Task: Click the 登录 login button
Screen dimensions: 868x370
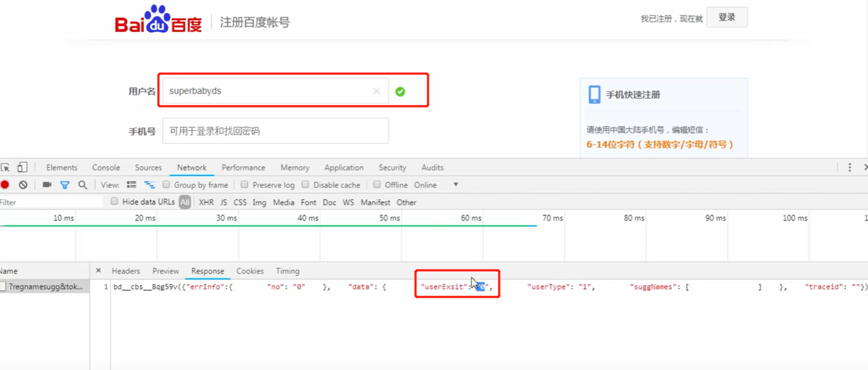Action: tap(727, 17)
